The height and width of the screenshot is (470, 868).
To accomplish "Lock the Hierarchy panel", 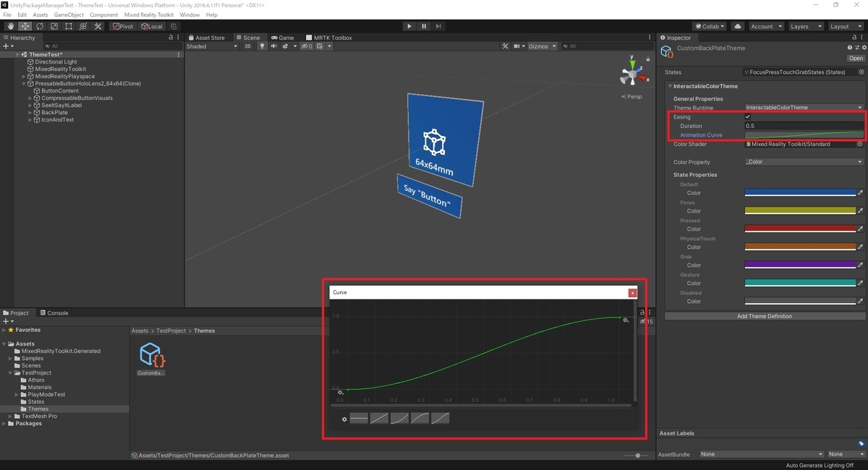I will pyautogui.click(x=171, y=38).
